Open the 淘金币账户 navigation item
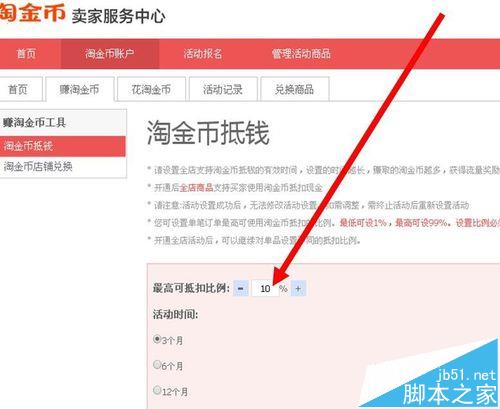500x409 pixels. coord(110,54)
